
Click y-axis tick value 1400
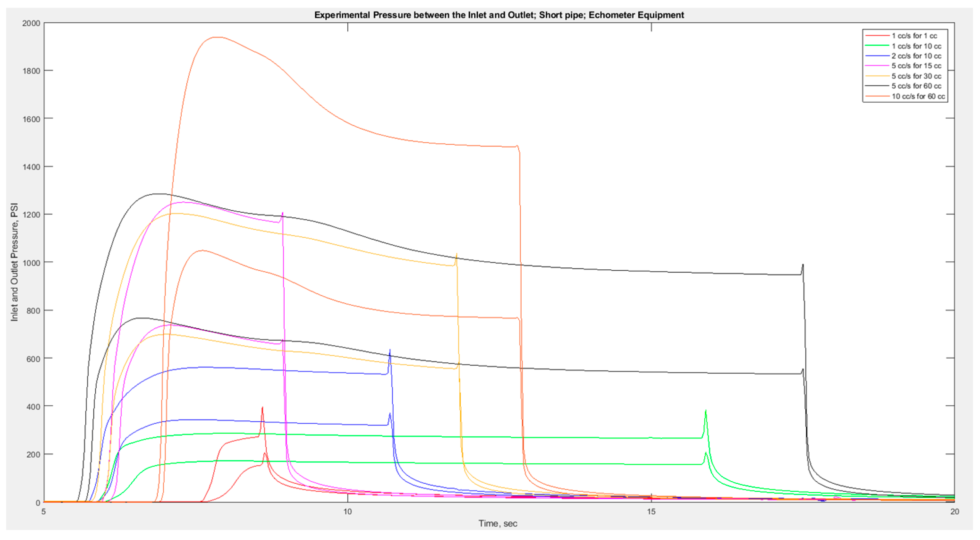pyautogui.click(x=31, y=167)
